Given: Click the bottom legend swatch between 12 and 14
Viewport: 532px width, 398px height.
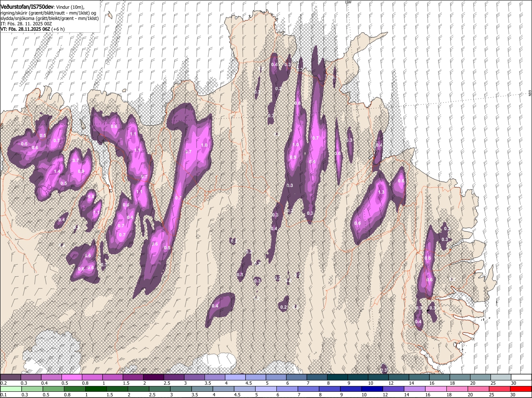Looking at the screenshot, I should (394, 389).
